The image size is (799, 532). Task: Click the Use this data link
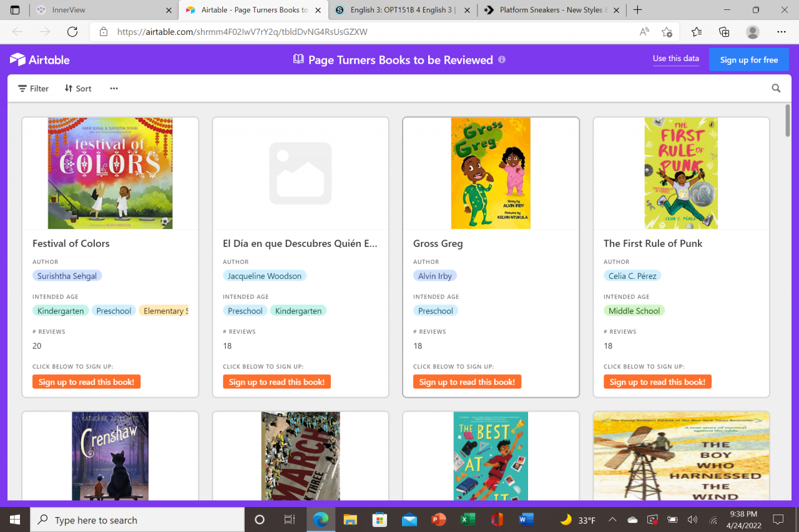(x=676, y=59)
